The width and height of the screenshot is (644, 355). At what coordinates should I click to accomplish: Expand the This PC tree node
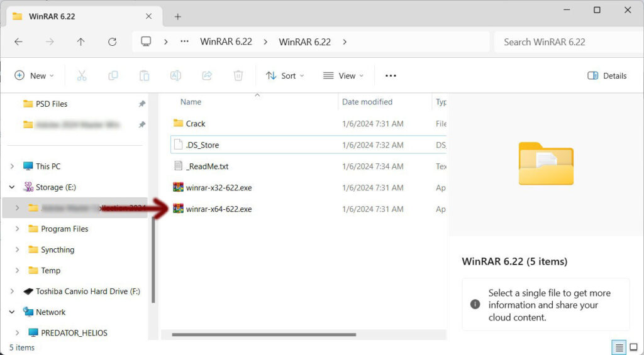click(12, 167)
